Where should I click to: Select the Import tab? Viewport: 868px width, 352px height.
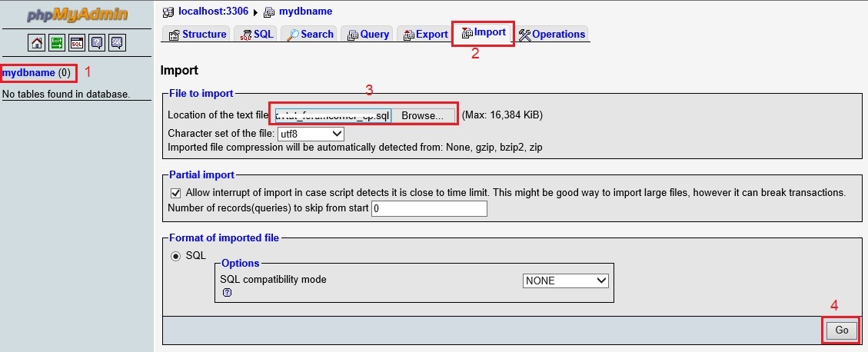[x=484, y=32]
